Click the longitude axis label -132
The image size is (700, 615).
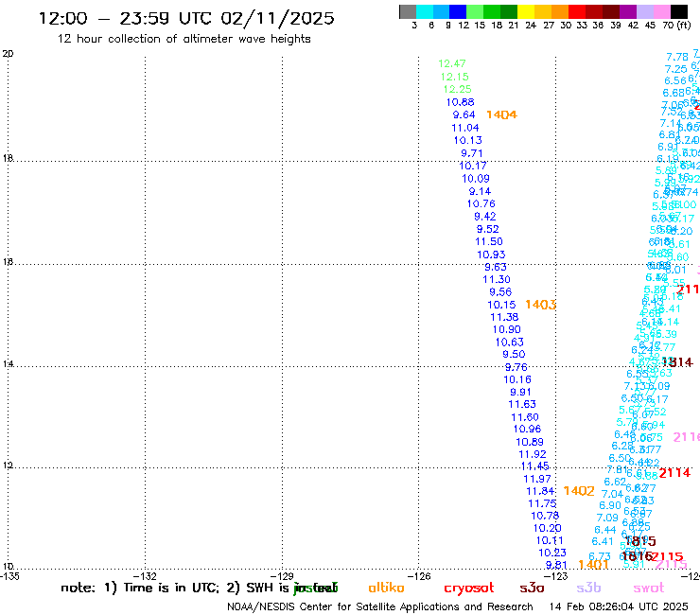pyautogui.click(x=146, y=576)
